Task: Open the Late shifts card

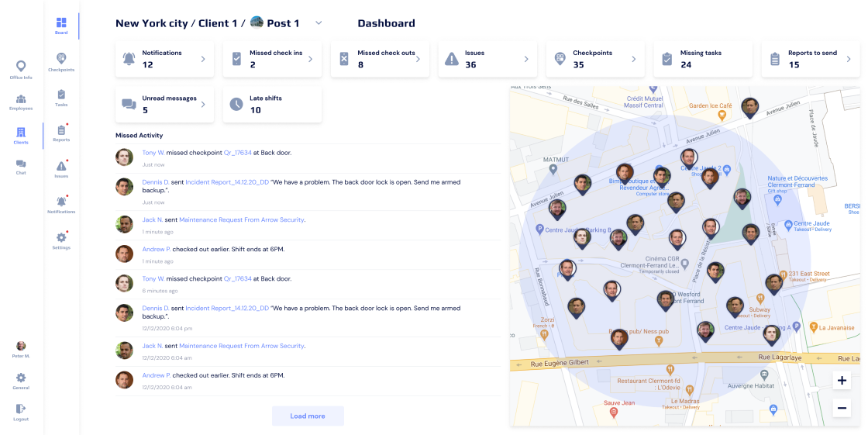Action: pos(272,104)
